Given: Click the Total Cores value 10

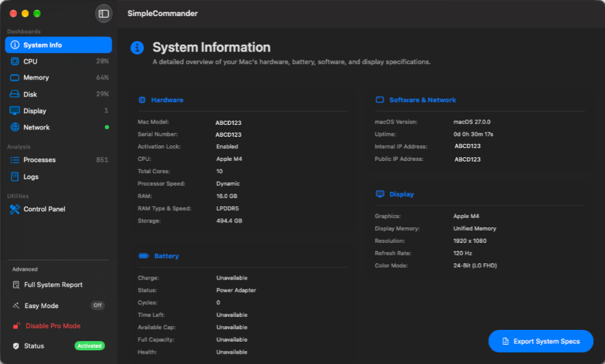Looking at the screenshot, I should tap(219, 171).
